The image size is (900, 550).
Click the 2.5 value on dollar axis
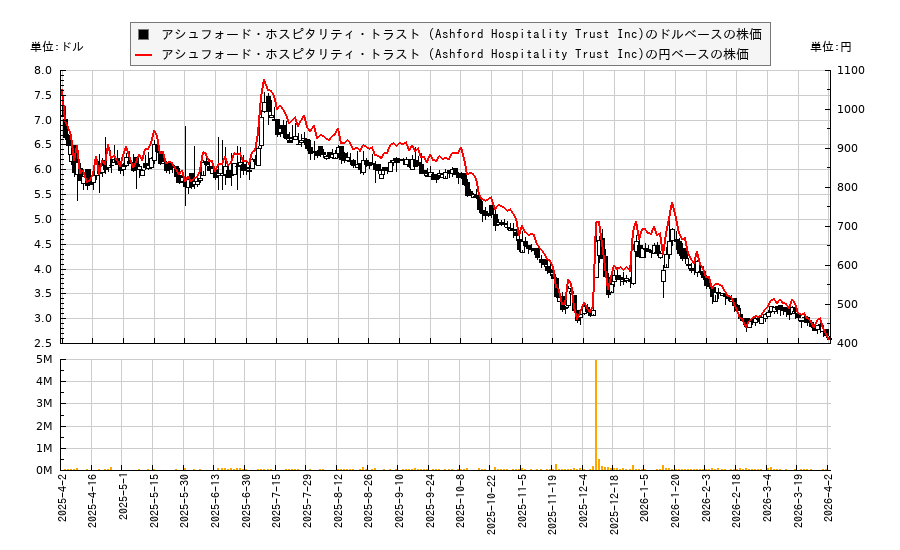coord(43,344)
